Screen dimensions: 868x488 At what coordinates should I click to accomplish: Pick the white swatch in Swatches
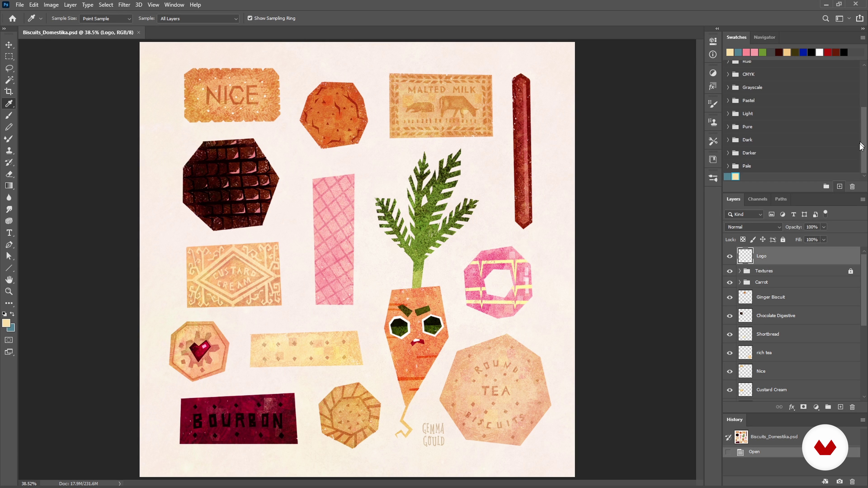point(819,52)
